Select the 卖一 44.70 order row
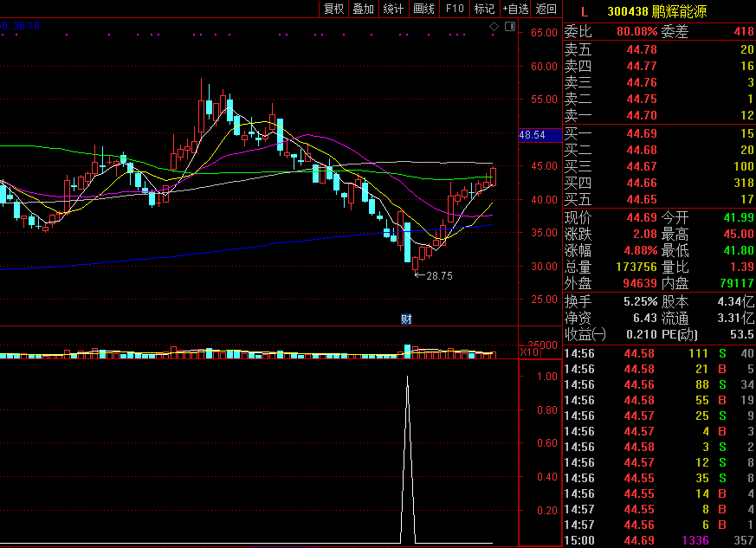The width and height of the screenshot is (756, 548). tap(659, 115)
